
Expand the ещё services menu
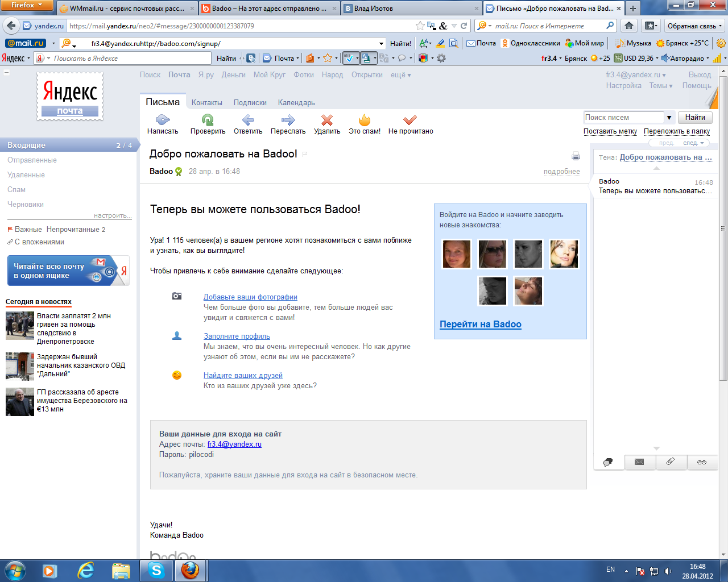(x=400, y=75)
